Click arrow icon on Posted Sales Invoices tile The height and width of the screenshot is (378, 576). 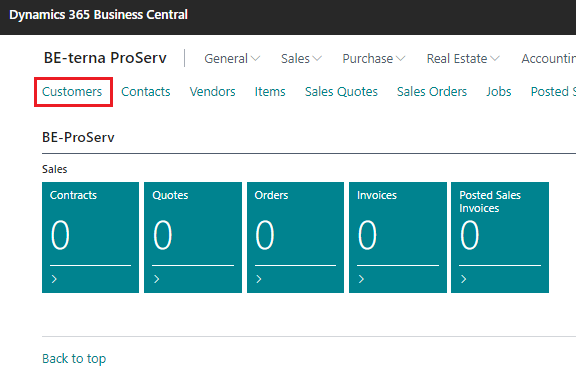pos(464,279)
